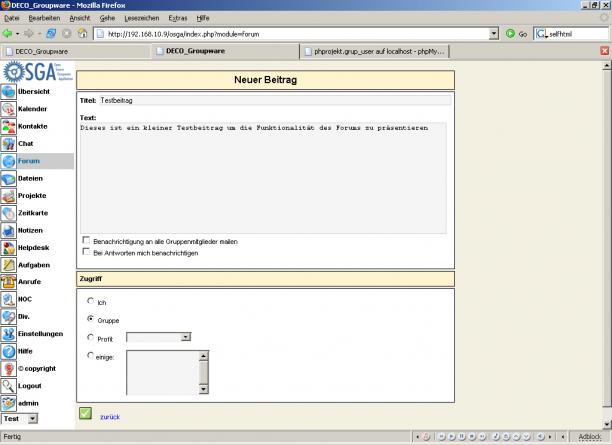Select the 'einige' access radio button
The width and height of the screenshot is (612, 445).
92,355
